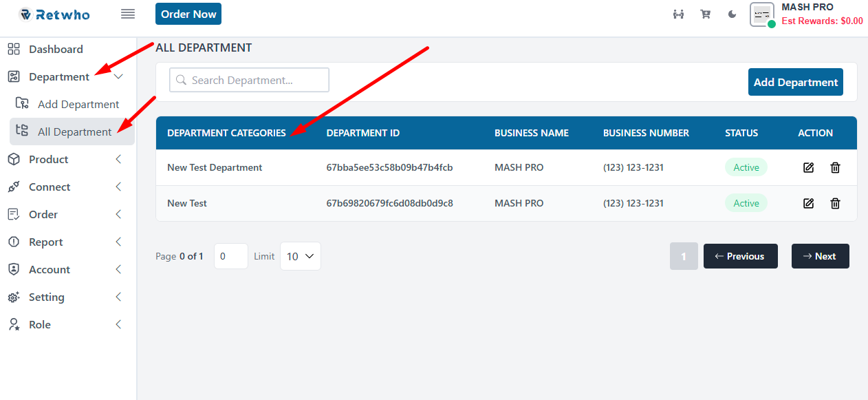The image size is (868, 400).
Task: Click the Search Department field
Action: point(249,80)
